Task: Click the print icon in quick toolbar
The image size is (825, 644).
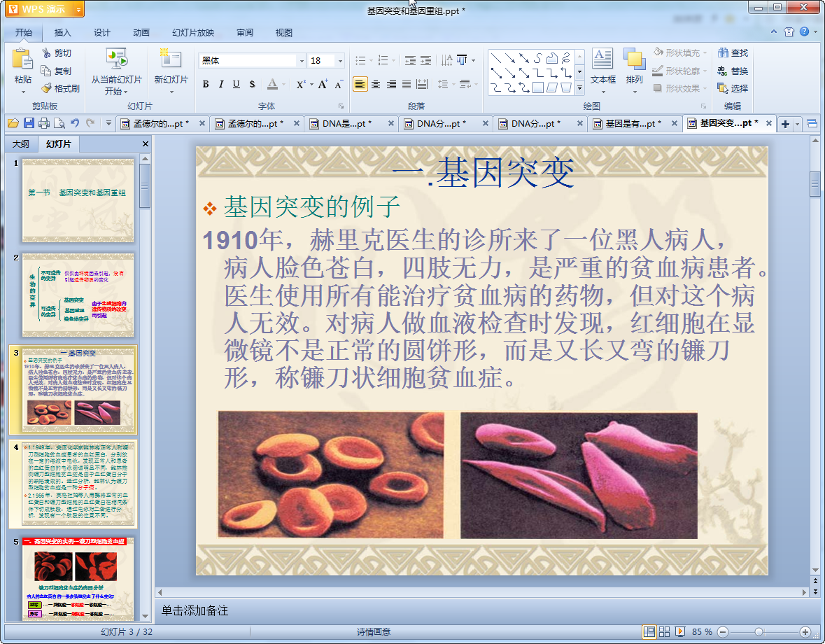Action: [x=44, y=124]
